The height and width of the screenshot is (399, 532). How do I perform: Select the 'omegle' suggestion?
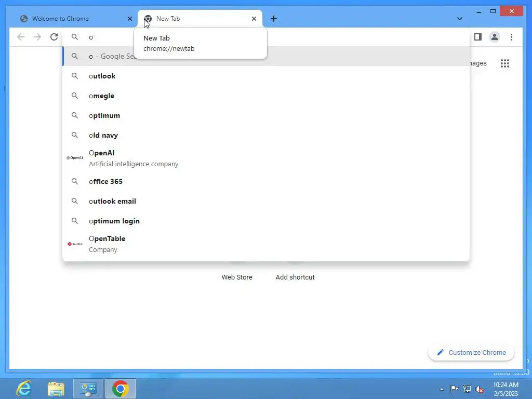click(x=267, y=96)
